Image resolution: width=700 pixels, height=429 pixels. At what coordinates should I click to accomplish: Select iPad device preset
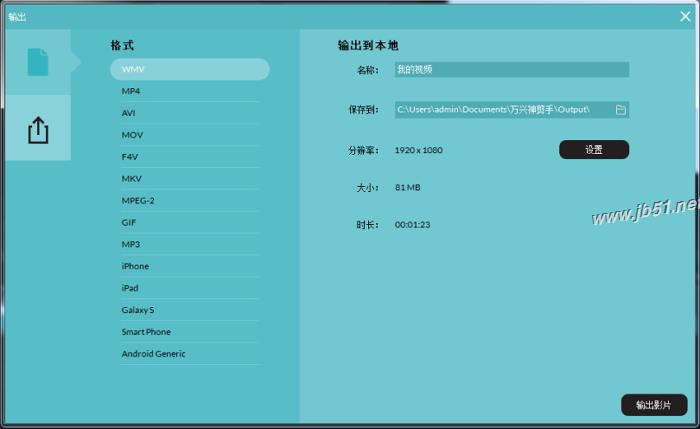[190, 288]
